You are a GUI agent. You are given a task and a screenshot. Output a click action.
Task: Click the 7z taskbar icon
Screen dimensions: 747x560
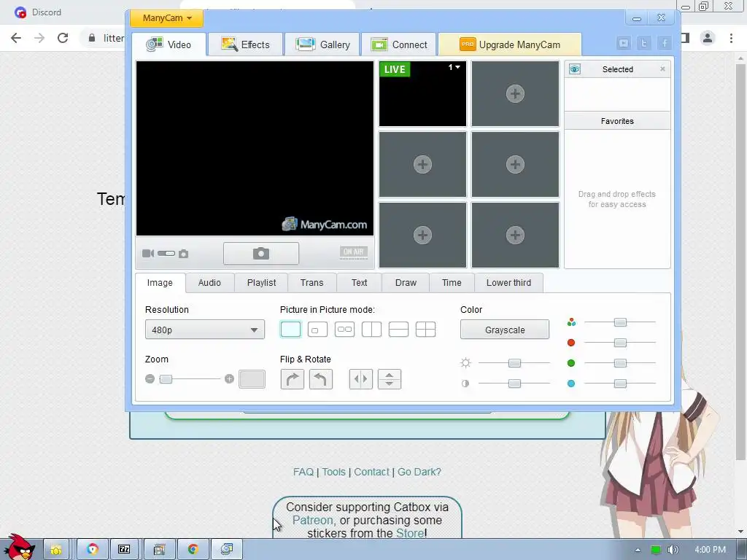(124, 549)
